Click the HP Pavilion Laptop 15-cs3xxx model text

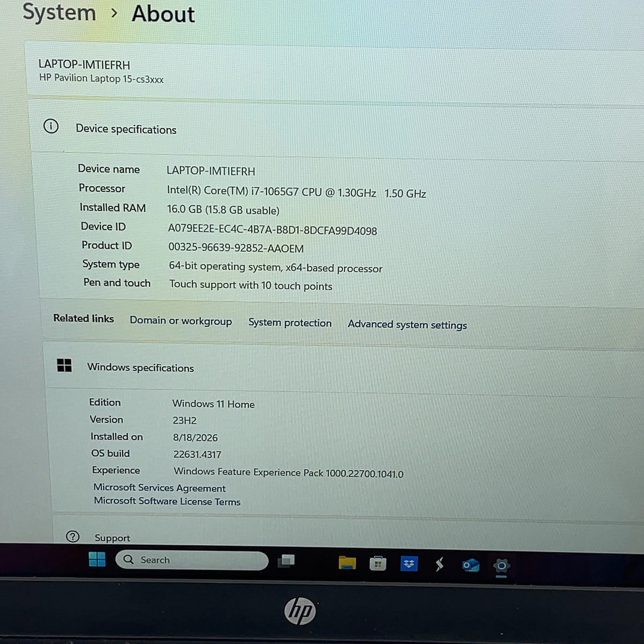[x=101, y=78]
